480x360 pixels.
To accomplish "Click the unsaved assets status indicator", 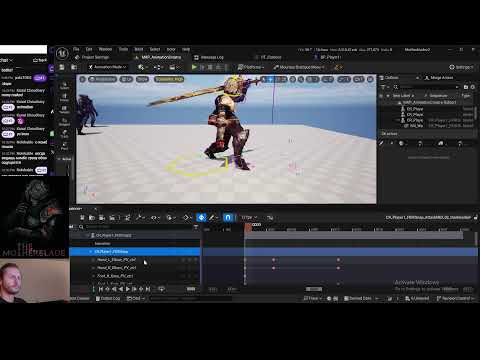I will point(417,298).
